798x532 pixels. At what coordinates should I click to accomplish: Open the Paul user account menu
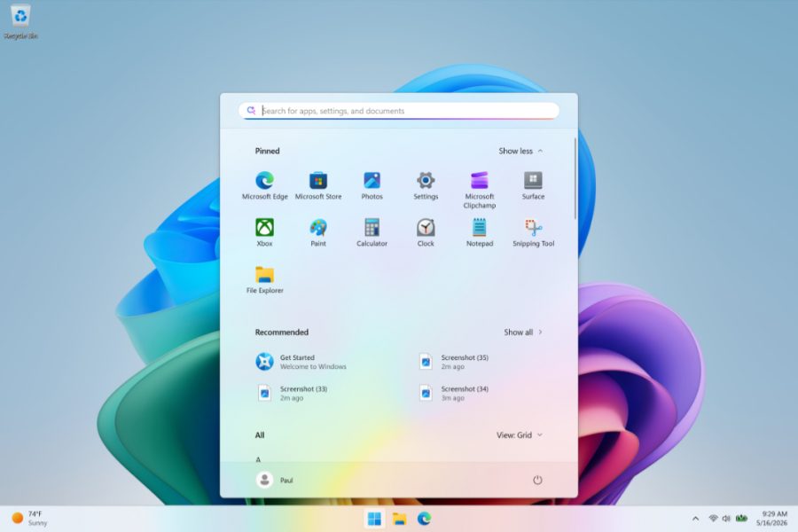click(275, 480)
